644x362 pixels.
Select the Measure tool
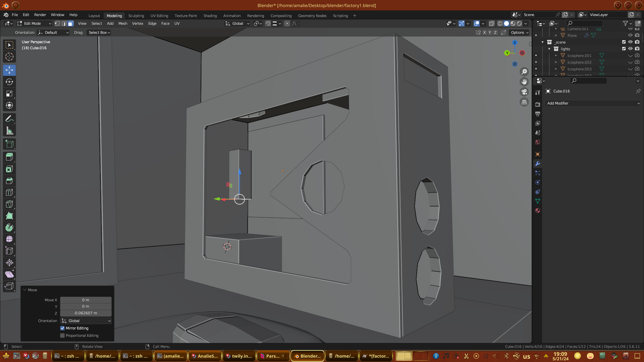(x=9, y=131)
